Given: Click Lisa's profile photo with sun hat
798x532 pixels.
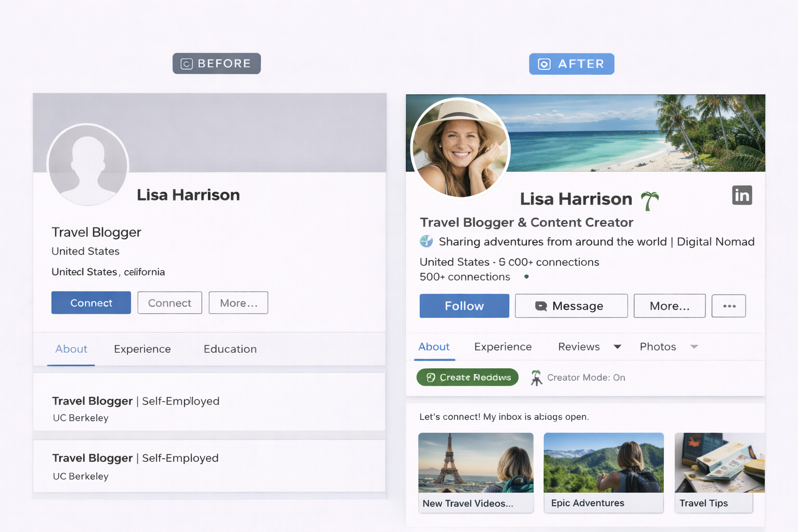Looking at the screenshot, I should 460,149.
